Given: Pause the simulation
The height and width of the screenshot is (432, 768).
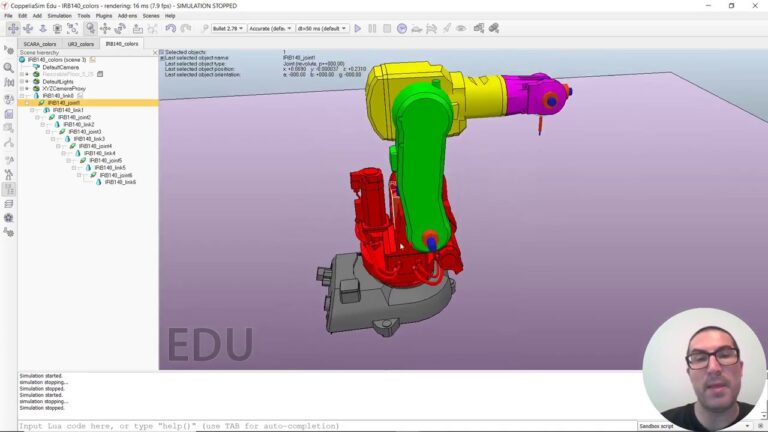Looking at the screenshot, I should (372, 28).
